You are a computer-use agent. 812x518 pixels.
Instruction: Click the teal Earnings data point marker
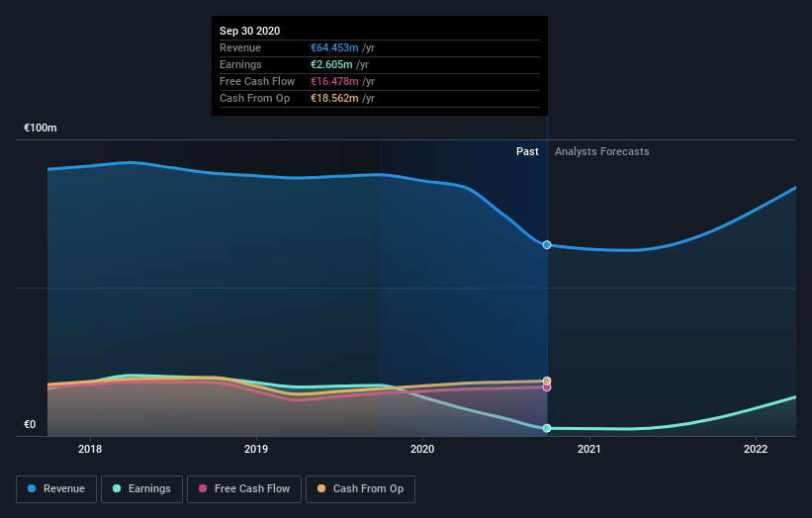[x=547, y=428]
